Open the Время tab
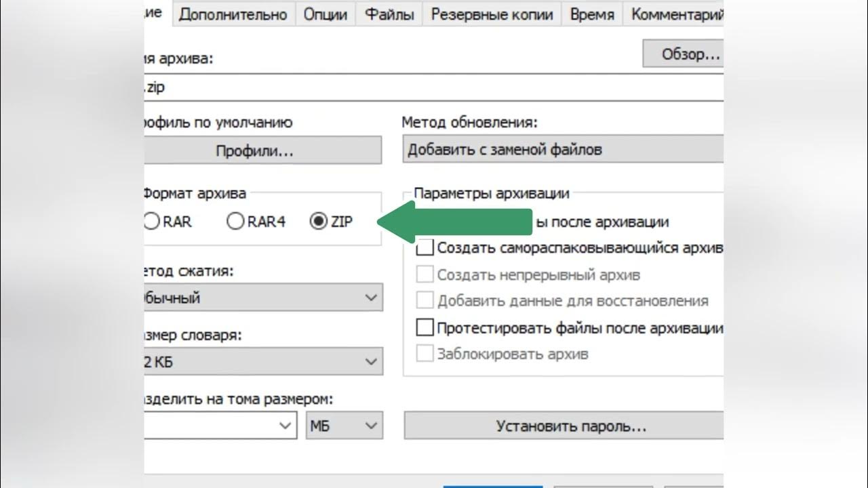This screenshot has width=868, height=488. [592, 14]
